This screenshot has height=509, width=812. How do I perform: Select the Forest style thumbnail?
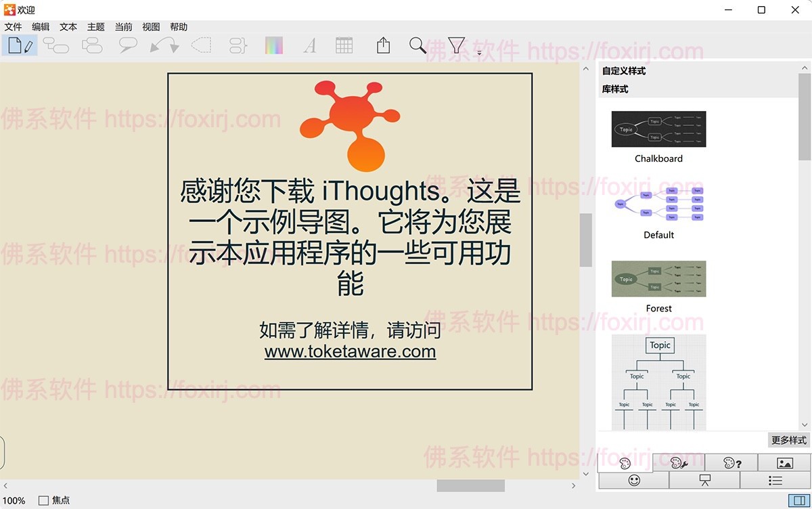(x=658, y=279)
